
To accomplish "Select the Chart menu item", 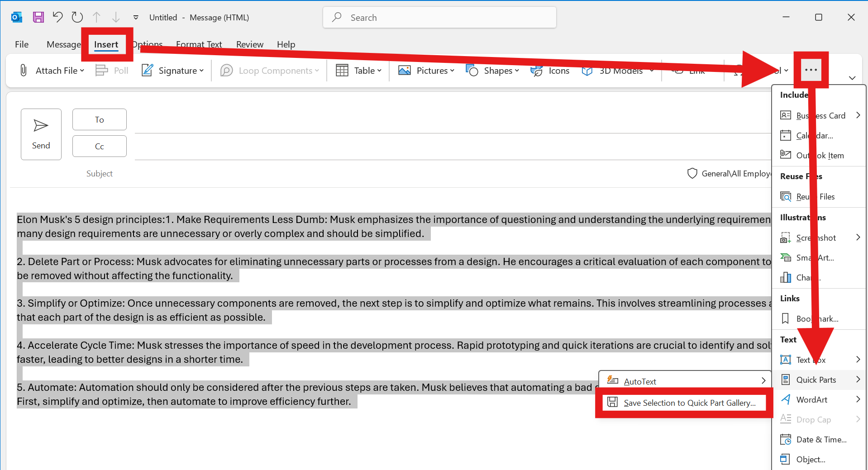I will [819, 277].
